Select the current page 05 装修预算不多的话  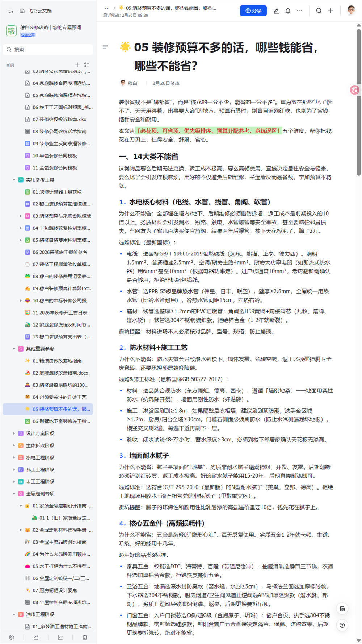point(48,409)
